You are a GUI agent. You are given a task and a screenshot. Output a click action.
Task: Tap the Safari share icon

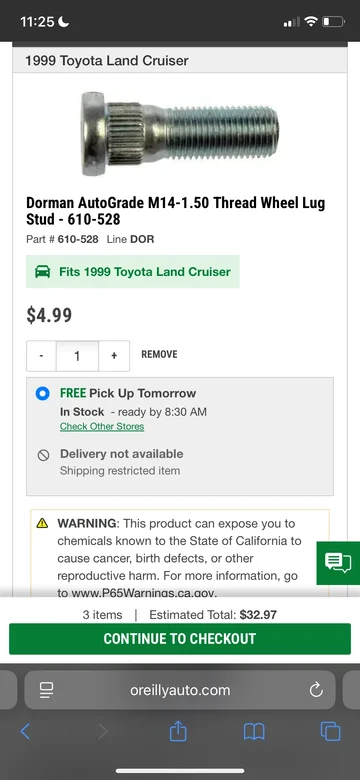pyautogui.click(x=178, y=731)
